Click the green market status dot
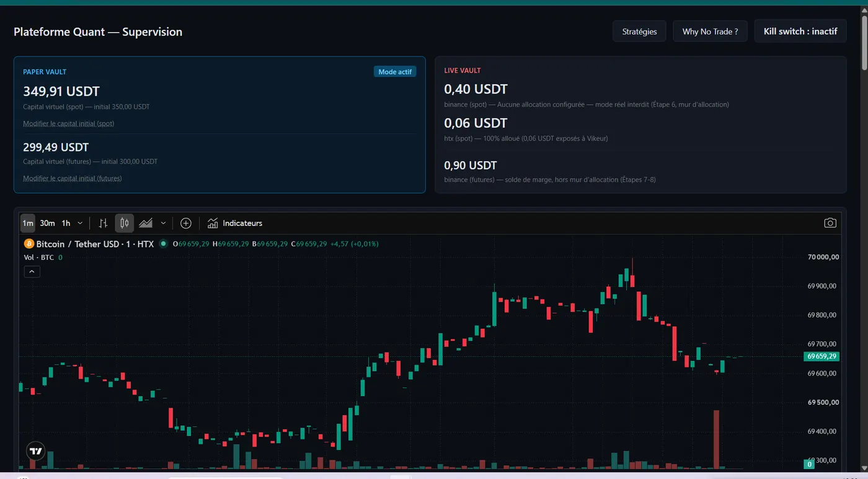The height and width of the screenshot is (479, 868). pos(164,244)
